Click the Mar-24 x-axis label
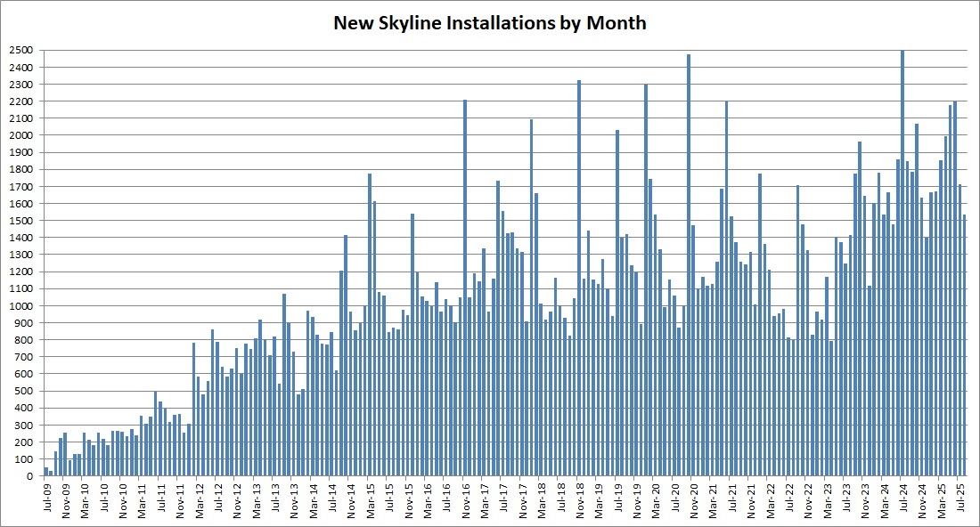The width and height of the screenshot is (980, 527). (885, 500)
